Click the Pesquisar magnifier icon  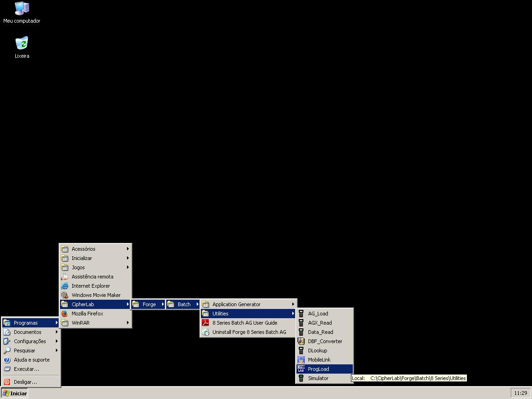tap(7, 351)
